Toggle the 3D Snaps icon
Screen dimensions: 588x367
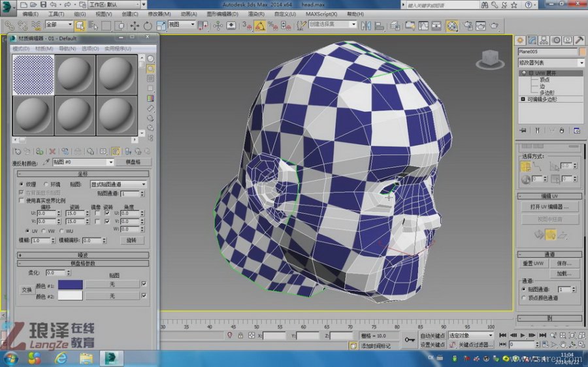246,25
